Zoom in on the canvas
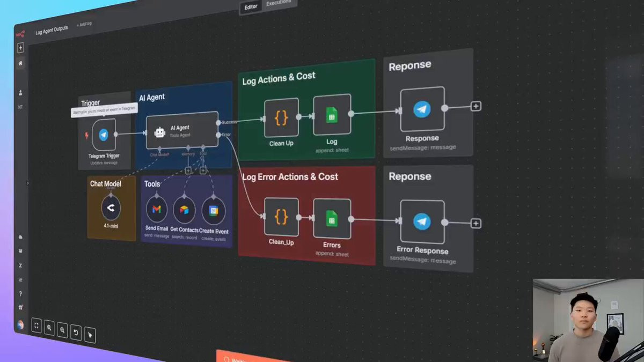This screenshot has width=644, height=362. (49, 328)
